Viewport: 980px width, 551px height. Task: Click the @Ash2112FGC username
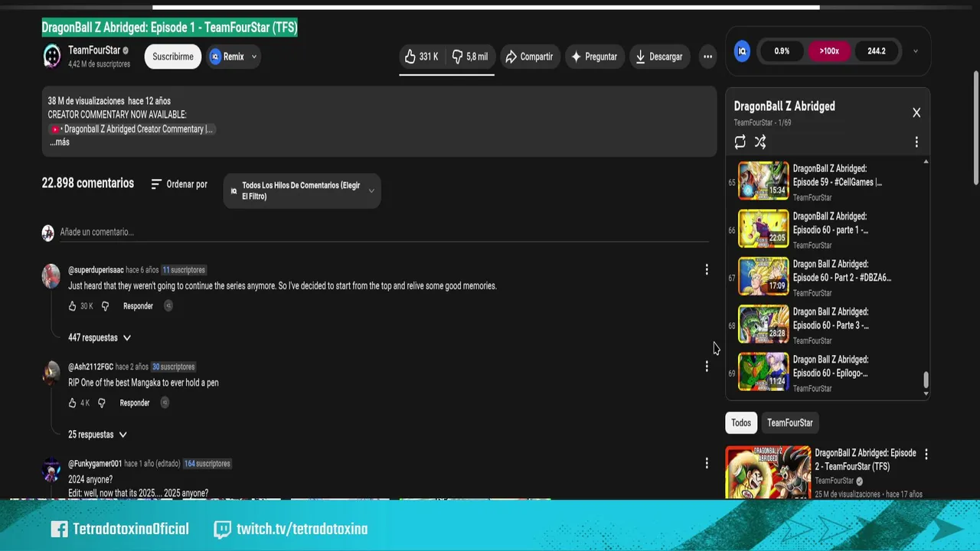point(90,367)
